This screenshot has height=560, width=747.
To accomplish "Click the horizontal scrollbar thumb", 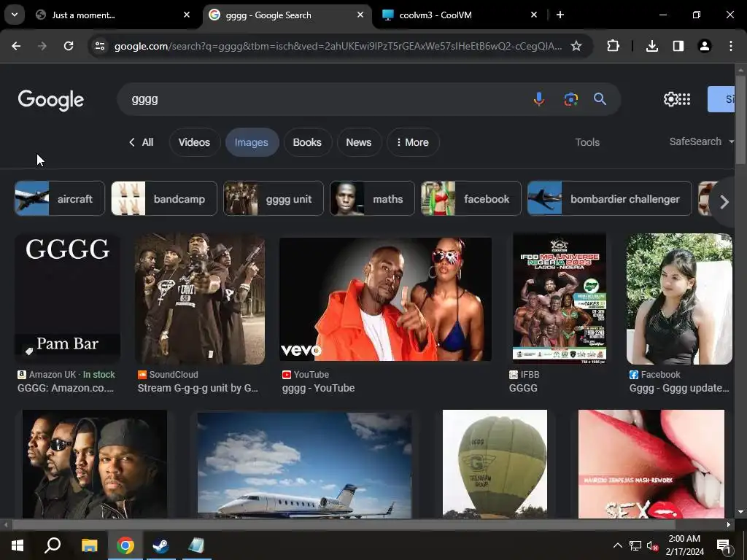I will (343, 525).
